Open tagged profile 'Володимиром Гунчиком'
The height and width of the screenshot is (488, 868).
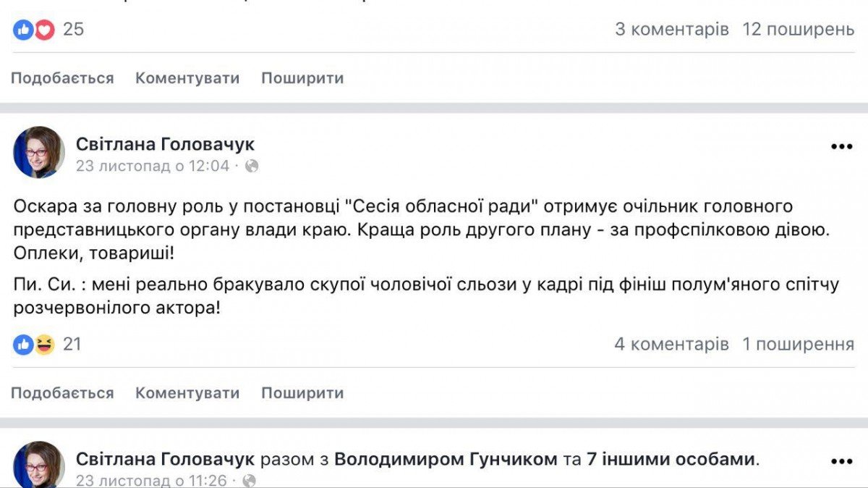coord(446,459)
